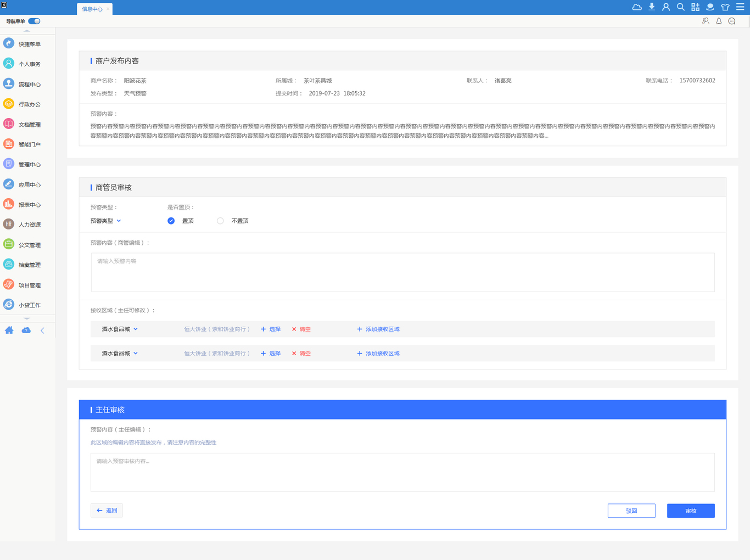Focus the 商管编辑 warning content textarea
The width and height of the screenshot is (750, 560).
tap(402, 272)
